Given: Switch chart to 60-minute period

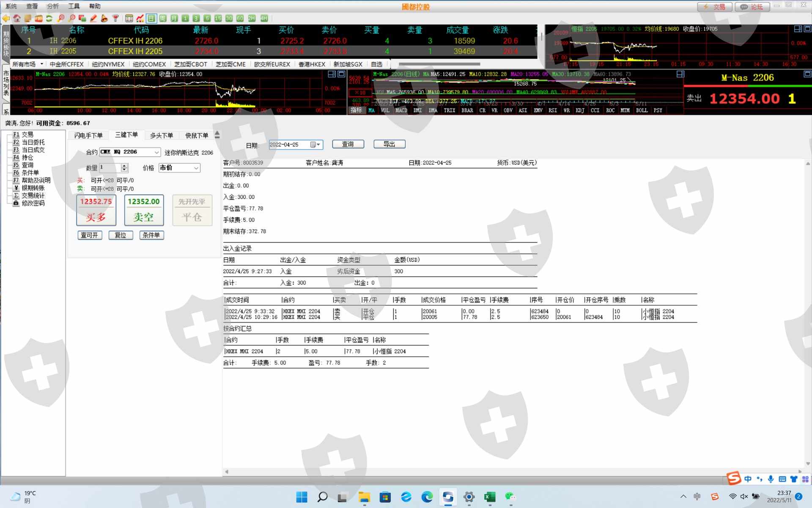Looking at the screenshot, I should (x=240, y=18).
